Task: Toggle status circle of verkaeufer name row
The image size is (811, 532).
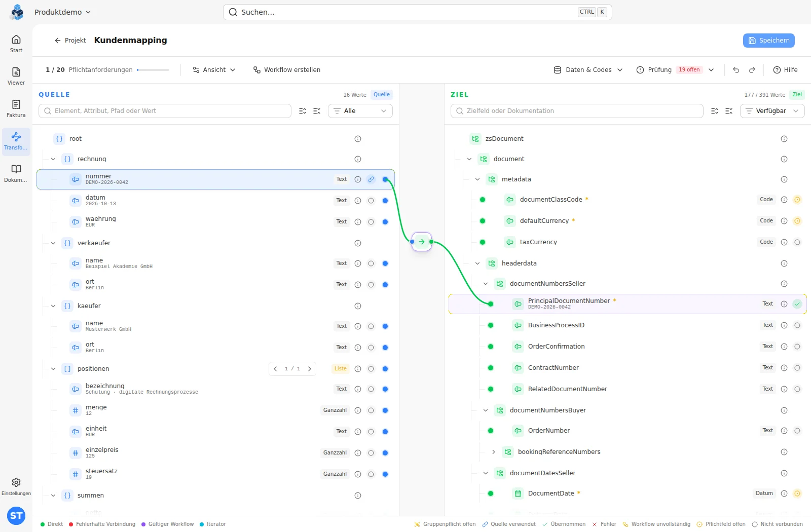Action: point(371,263)
